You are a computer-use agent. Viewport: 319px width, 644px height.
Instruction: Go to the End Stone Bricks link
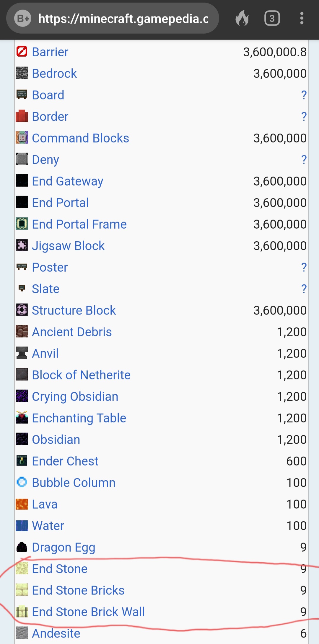click(78, 590)
